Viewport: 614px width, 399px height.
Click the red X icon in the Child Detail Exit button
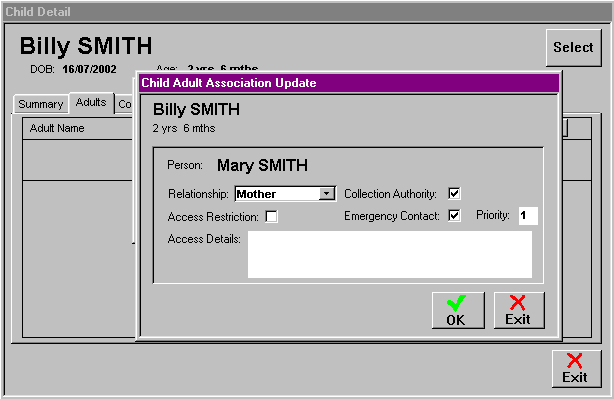tap(574, 361)
